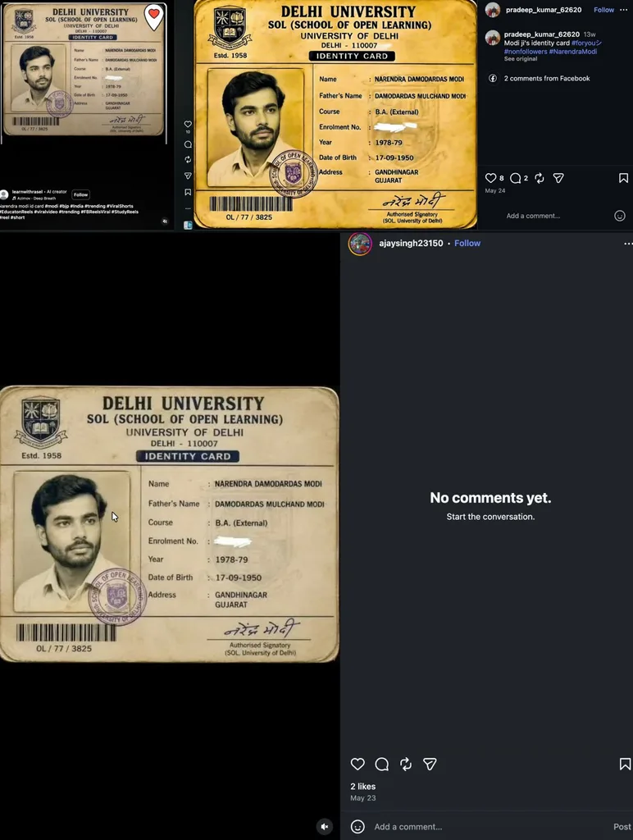Share the ajaysingh23150 post
This screenshot has width=633, height=840.
click(x=430, y=764)
